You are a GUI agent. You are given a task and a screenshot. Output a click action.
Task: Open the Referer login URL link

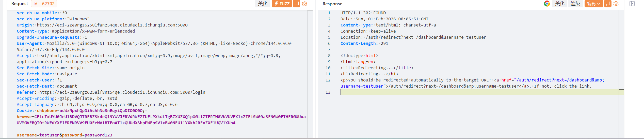[x=122, y=92]
